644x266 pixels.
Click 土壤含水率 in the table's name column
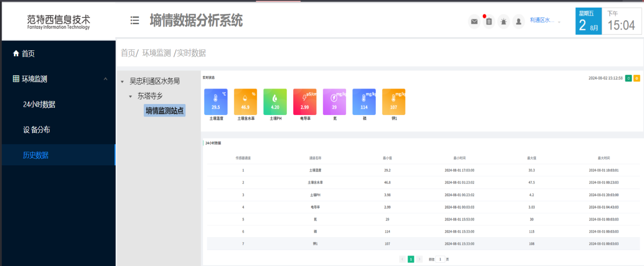(x=315, y=183)
